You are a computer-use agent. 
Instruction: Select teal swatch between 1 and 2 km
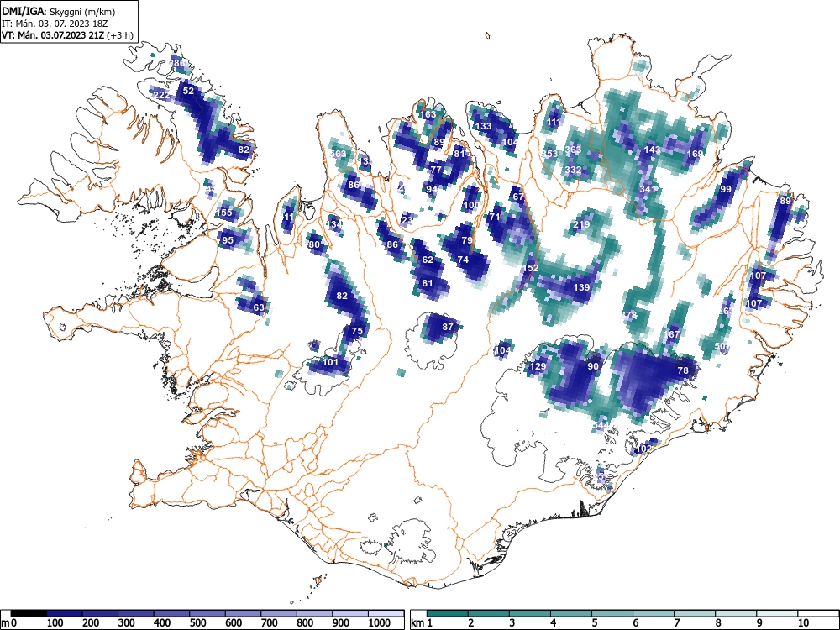[448, 613]
